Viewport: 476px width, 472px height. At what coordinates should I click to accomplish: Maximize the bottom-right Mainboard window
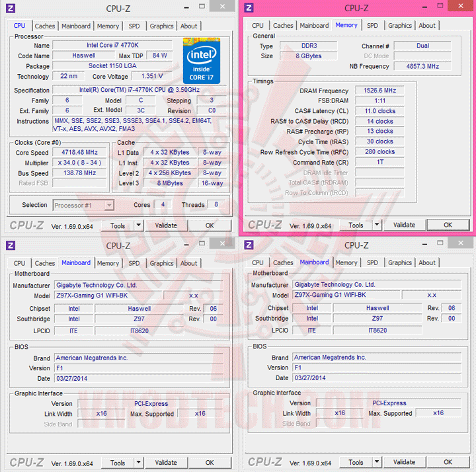pos(440,243)
